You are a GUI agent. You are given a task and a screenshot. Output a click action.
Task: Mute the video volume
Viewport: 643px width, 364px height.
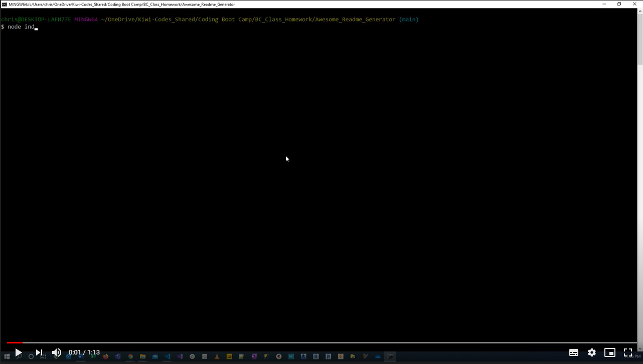(57, 352)
